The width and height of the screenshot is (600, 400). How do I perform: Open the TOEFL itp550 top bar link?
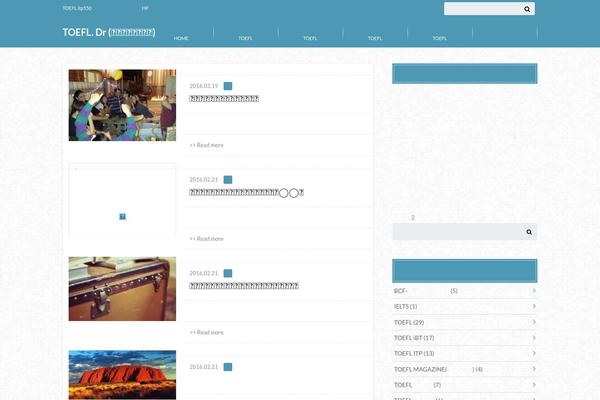point(77,8)
